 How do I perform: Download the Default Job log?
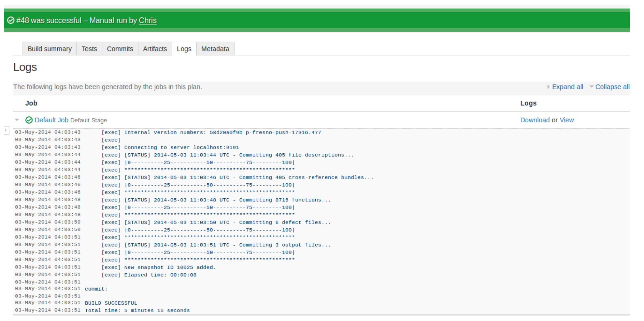(535, 120)
